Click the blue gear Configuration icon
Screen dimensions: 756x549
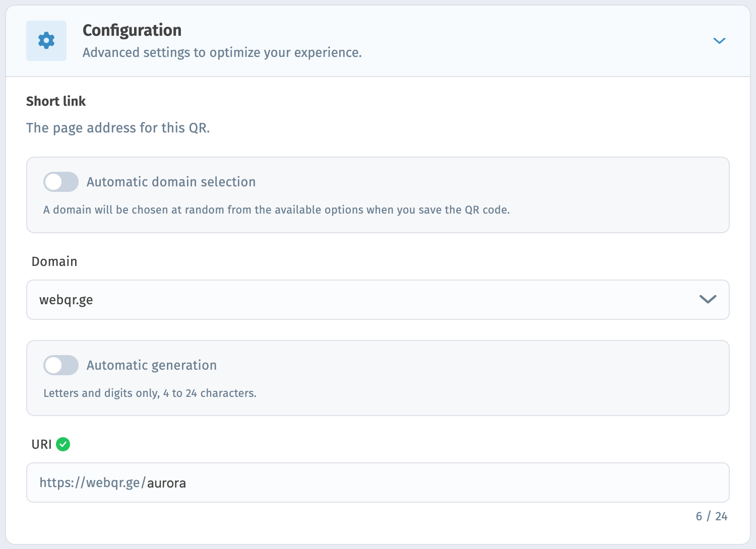click(x=46, y=41)
